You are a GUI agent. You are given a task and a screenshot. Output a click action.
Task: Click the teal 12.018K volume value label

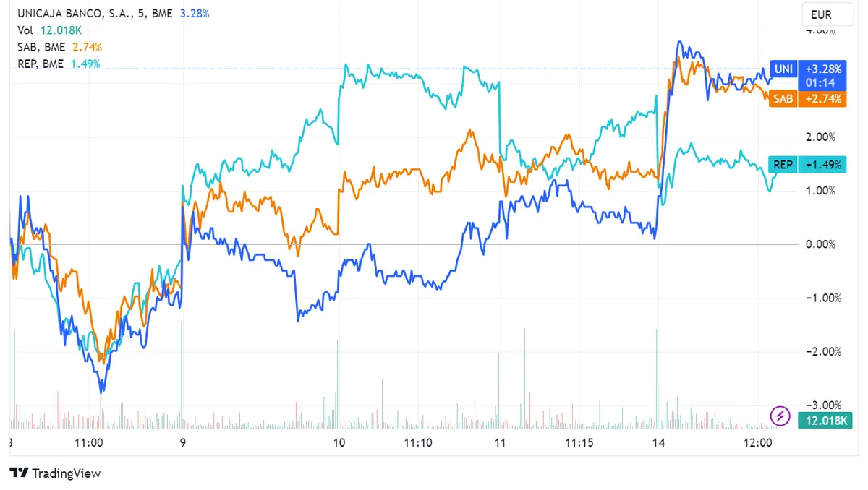coord(825,419)
